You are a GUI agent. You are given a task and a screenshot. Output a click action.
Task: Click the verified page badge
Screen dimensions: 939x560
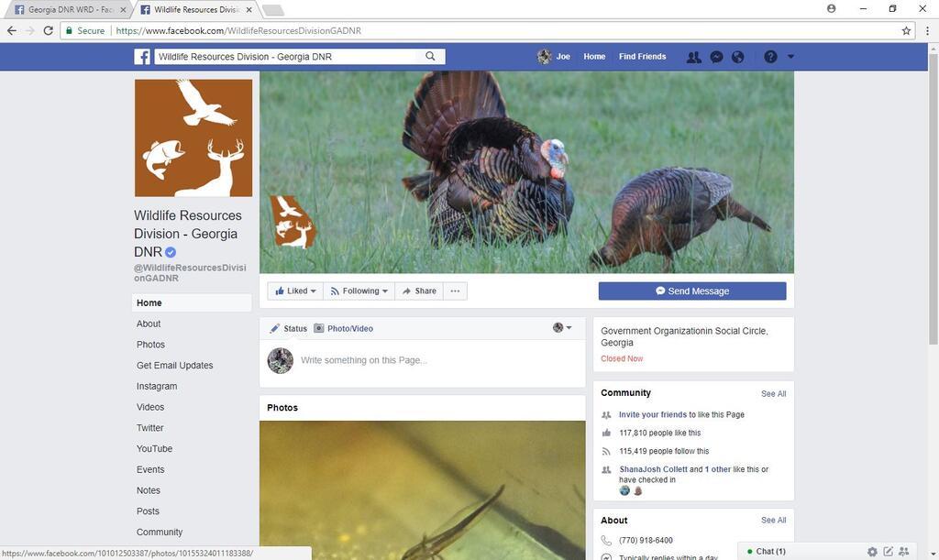click(171, 252)
